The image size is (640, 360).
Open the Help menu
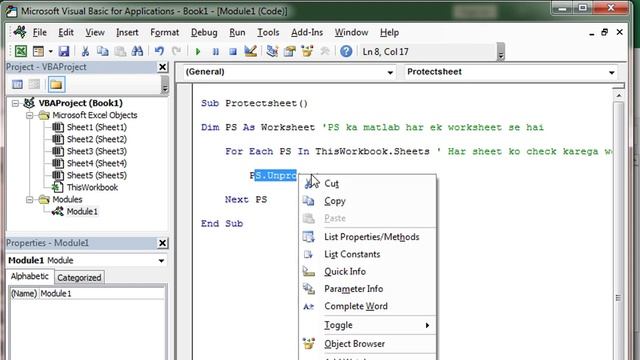(389, 32)
